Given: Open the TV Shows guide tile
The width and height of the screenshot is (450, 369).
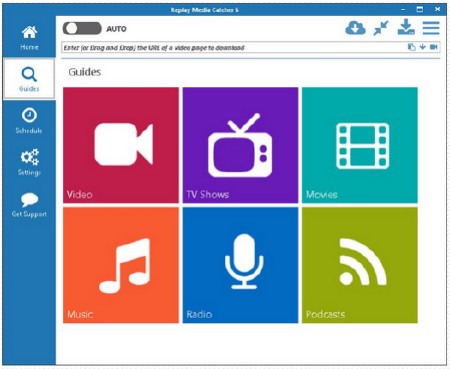Looking at the screenshot, I should 240,145.
